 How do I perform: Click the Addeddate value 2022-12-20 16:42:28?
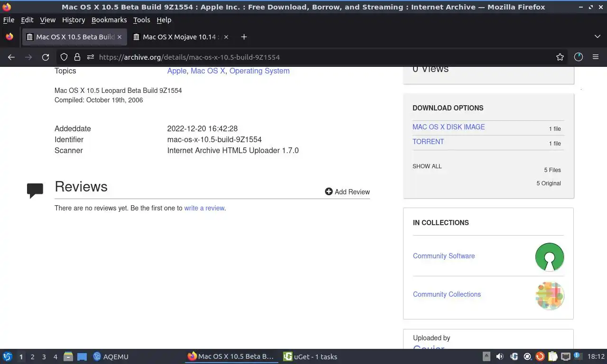click(202, 128)
